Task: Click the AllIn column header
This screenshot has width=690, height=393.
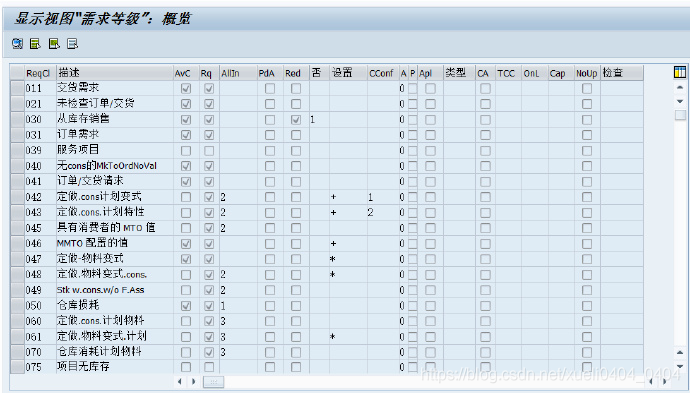Action: pos(238,73)
